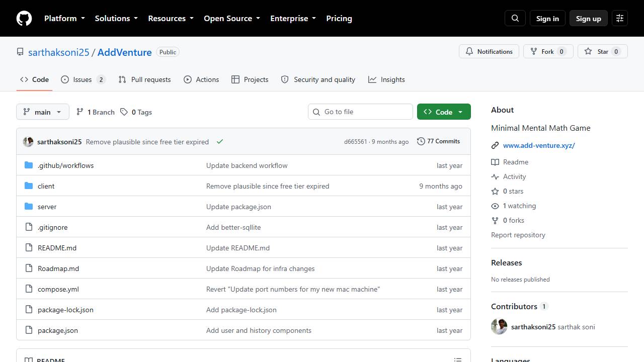Star the AddVenture repository

click(603, 51)
